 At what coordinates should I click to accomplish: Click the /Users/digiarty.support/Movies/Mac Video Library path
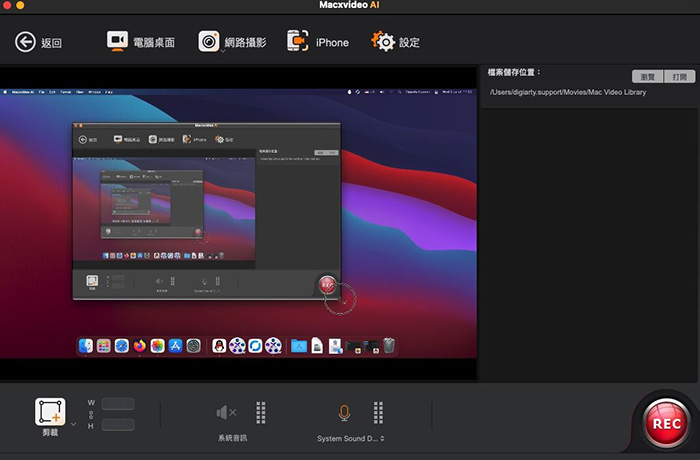coord(568,92)
